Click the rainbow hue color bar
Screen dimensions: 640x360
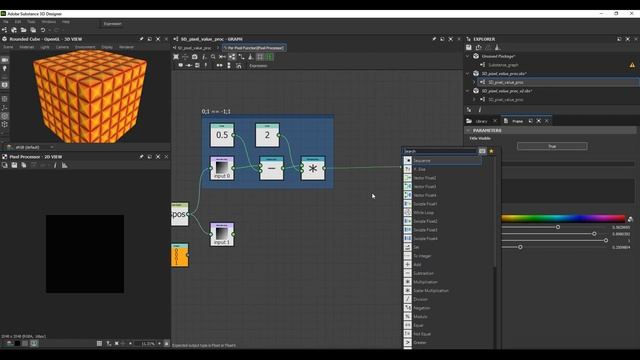563,218
